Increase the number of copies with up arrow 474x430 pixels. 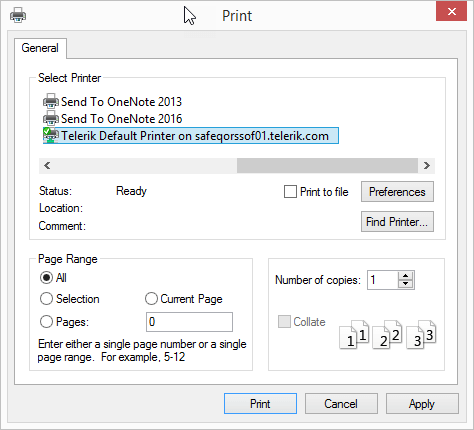pyautogui.click(x=406, y=276)
